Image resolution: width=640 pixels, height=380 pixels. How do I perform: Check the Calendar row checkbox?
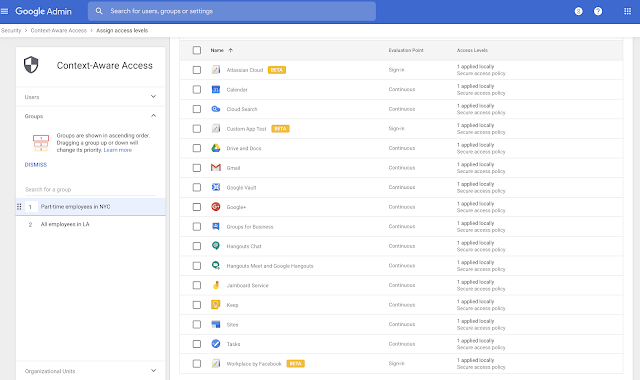197,89
